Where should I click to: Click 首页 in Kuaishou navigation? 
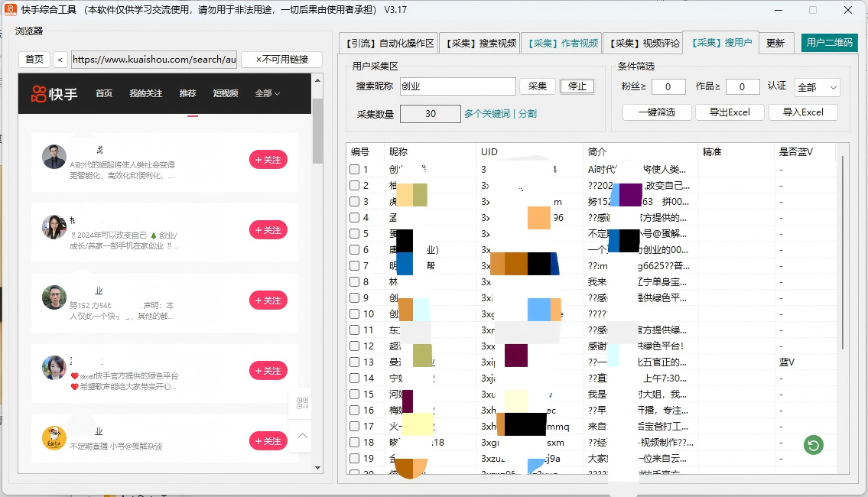click(x=104, y=93)
